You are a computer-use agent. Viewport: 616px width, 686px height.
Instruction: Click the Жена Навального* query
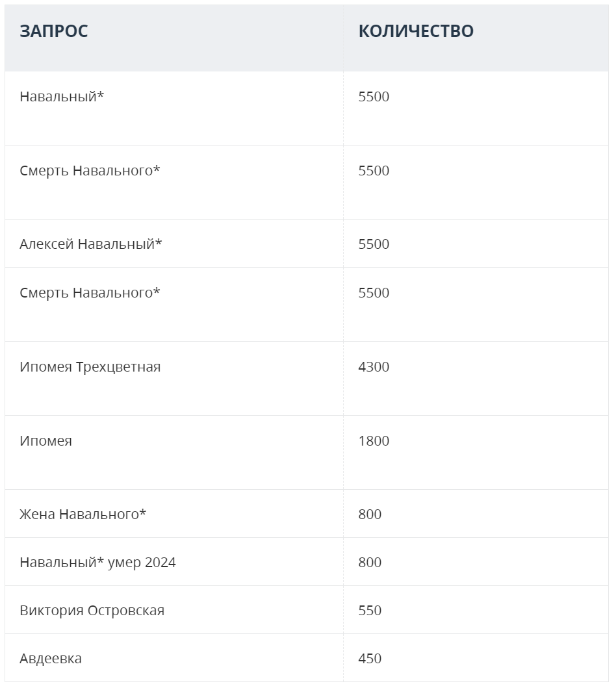[x=83, y=514]
